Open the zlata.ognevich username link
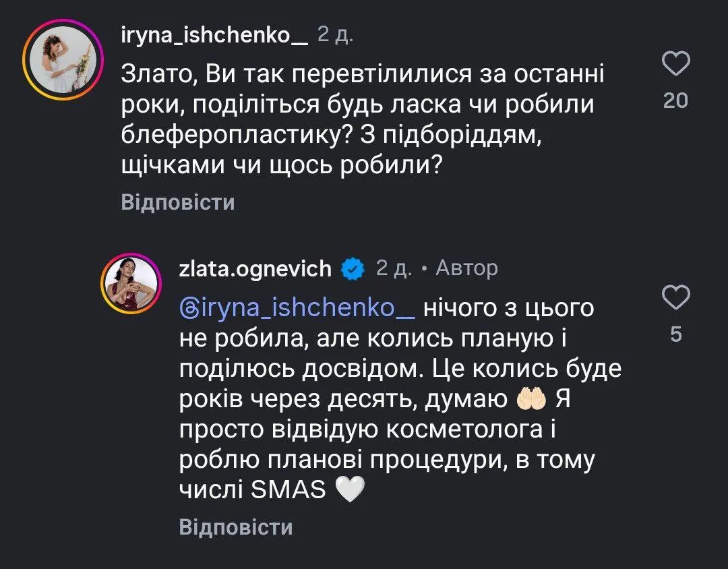 pyautogui.click(x=255, y=269)
